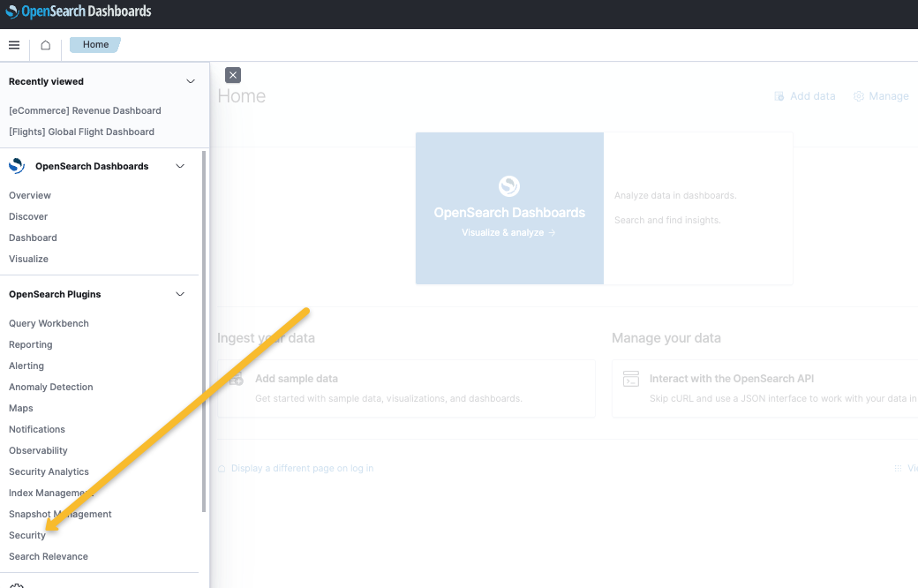The width and height of the screenshot is (918, 588).
Task: Collapse the Recently viewed section
Action: (191, 81)
